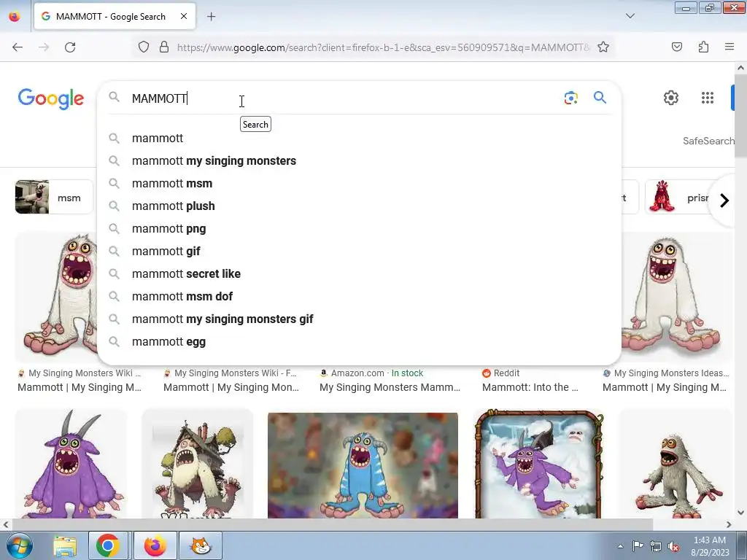The height and width of the screenshot is (560, 747).
Task: Open the Save to Pocket icon
Action: [x=677, y=47]
